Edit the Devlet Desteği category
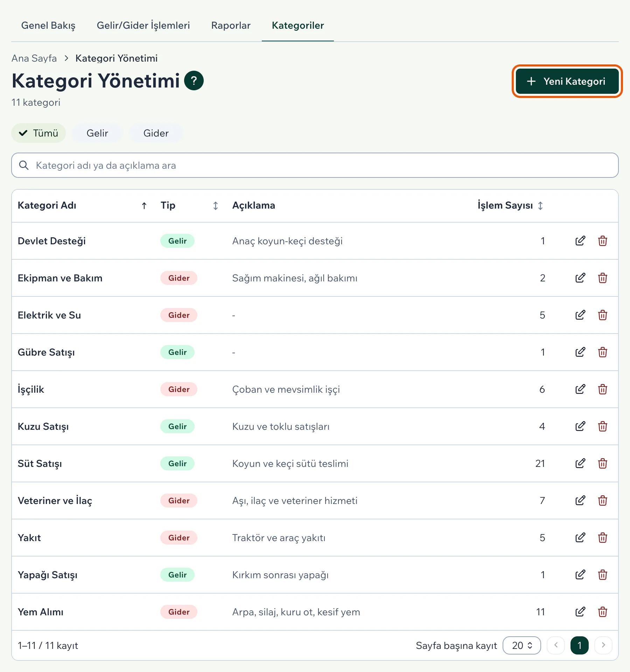Screen dimensions: 630x672 click(580, 241)
